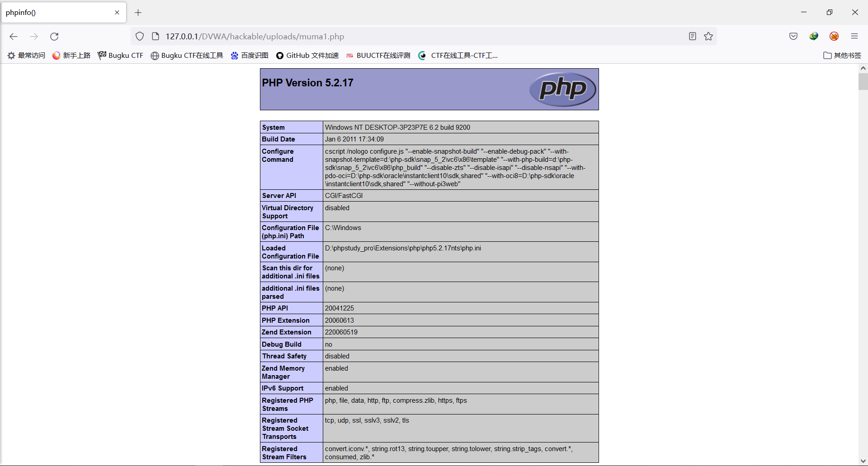Click the Server API value CGI/FastCGI
This screenshot has width=868, height=466.
click(x=344, y=196)
